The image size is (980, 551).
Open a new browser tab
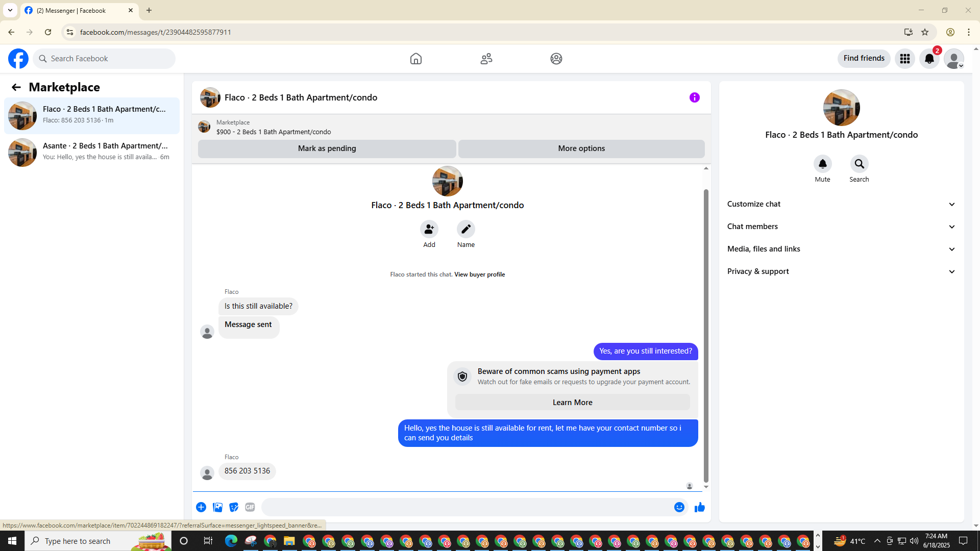[149, 10]
